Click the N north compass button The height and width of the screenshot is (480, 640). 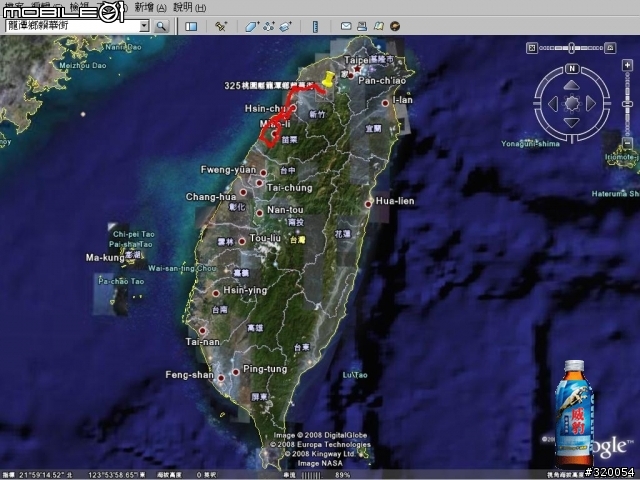[572, 69]
